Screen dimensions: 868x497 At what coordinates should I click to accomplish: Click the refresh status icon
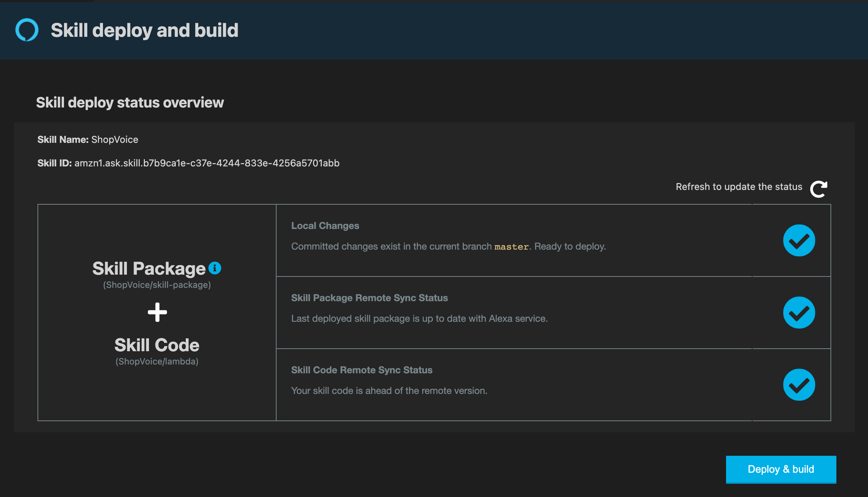pos(819,187)
